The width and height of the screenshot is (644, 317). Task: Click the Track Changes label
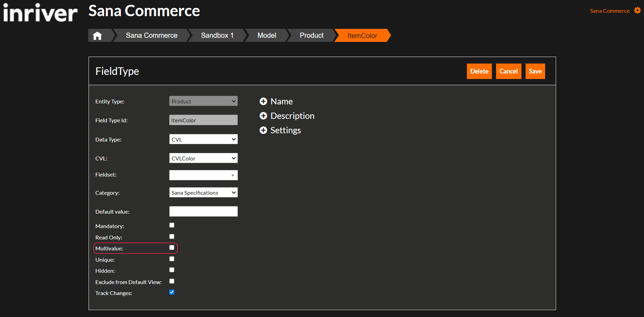114,293
